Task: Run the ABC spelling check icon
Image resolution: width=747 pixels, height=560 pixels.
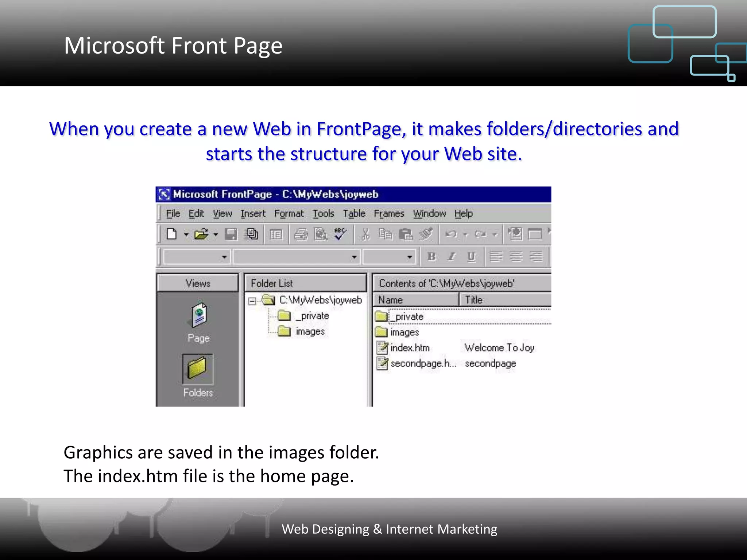Action: tap(340, 234)
